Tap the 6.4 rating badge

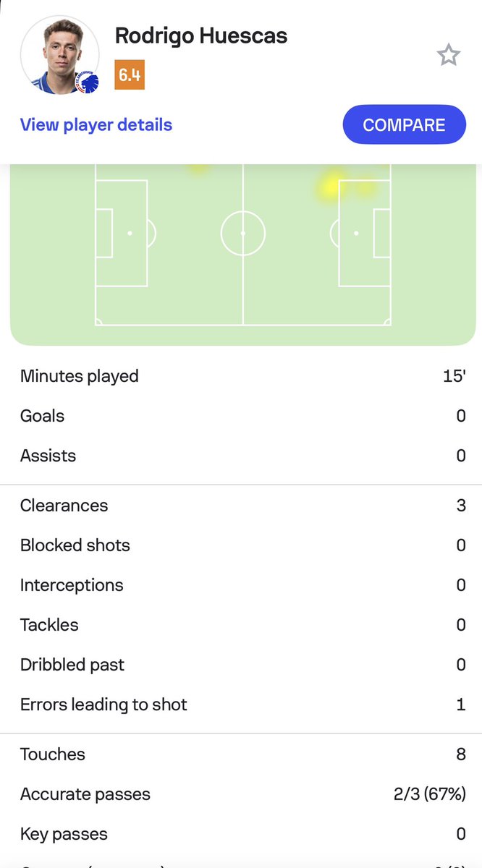click(x=130, y=75)
